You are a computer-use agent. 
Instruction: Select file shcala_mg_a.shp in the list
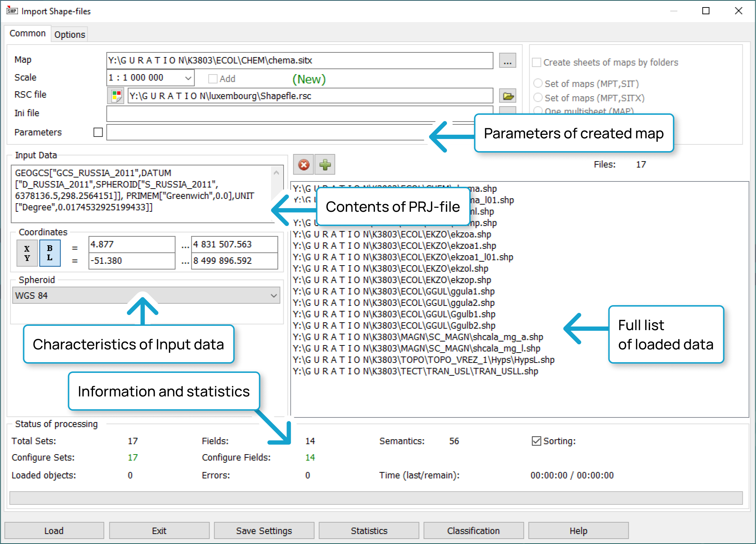pyautogui.click(x=418, y=337)
